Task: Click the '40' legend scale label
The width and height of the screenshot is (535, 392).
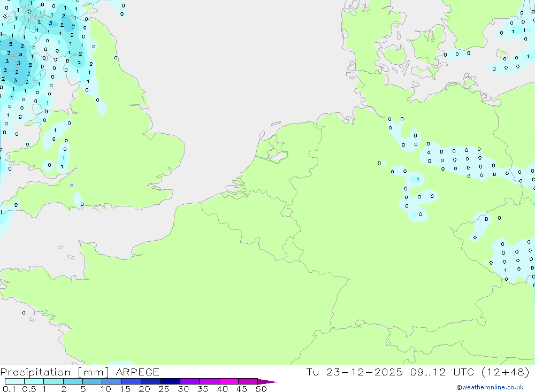Action: [222, 389]
